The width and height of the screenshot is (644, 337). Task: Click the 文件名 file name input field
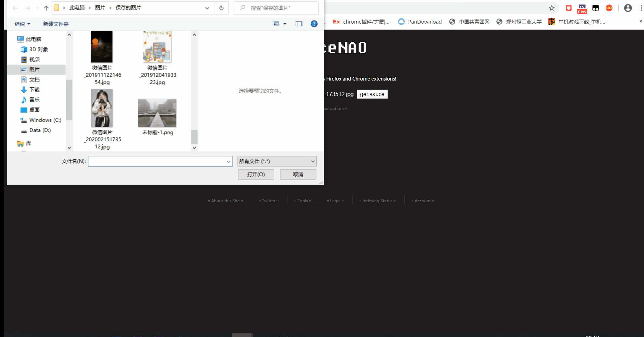pos(160,161)
